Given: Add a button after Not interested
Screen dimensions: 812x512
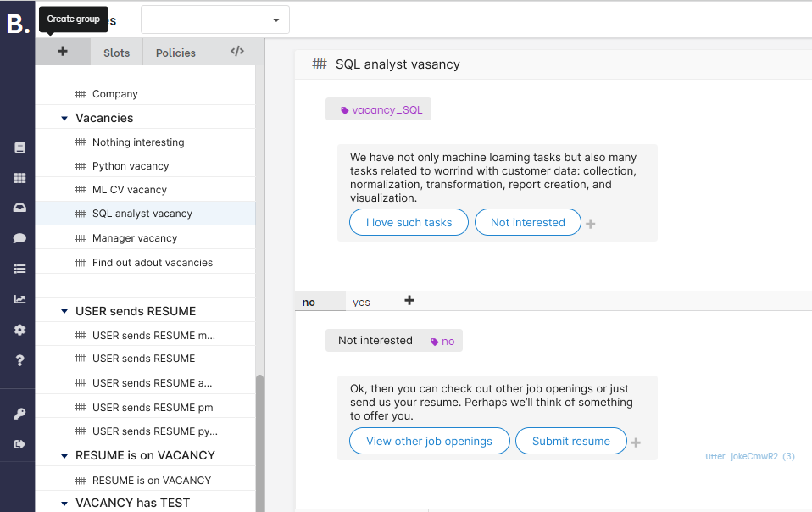Looking at the screenshot, I should click(x=591, y=224).
